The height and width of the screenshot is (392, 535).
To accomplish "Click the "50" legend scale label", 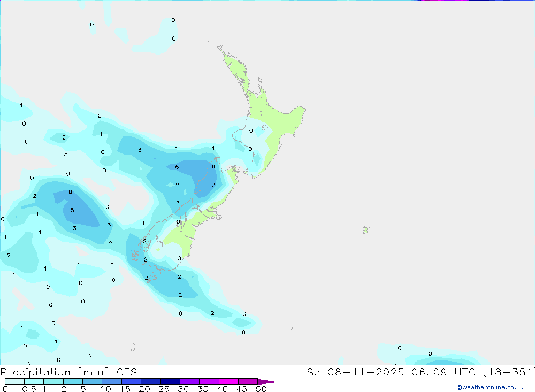I will pyautogui.click(x=261, y=389).
